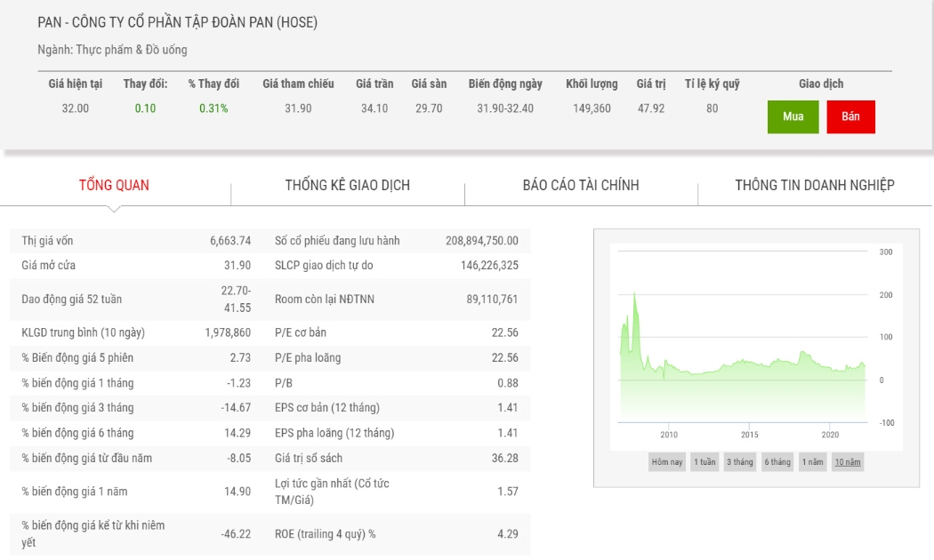
Task: Switch to the TỔNG QUAN tab
Action: 114,185
